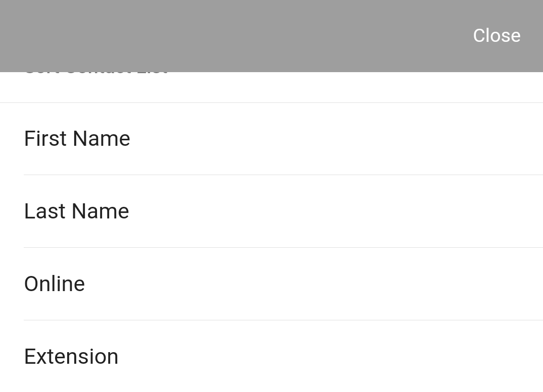Choose the Online sort option
The width and height of the screenshot is (543, 392).
(272, 284)
